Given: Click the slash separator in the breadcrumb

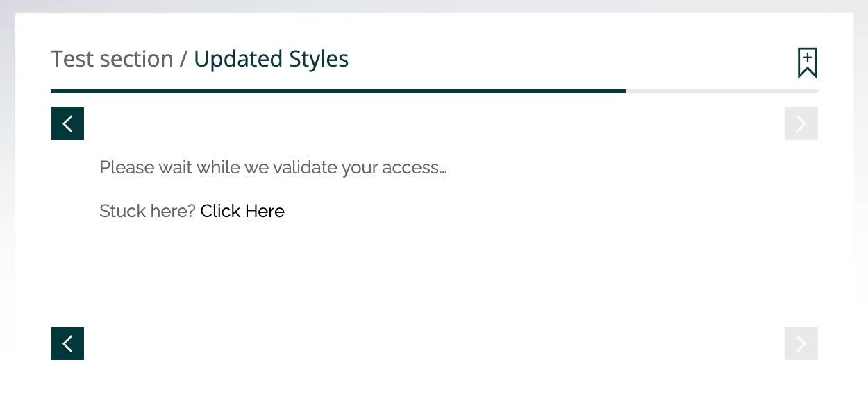Looking at the screenshot, I should 183,59.
